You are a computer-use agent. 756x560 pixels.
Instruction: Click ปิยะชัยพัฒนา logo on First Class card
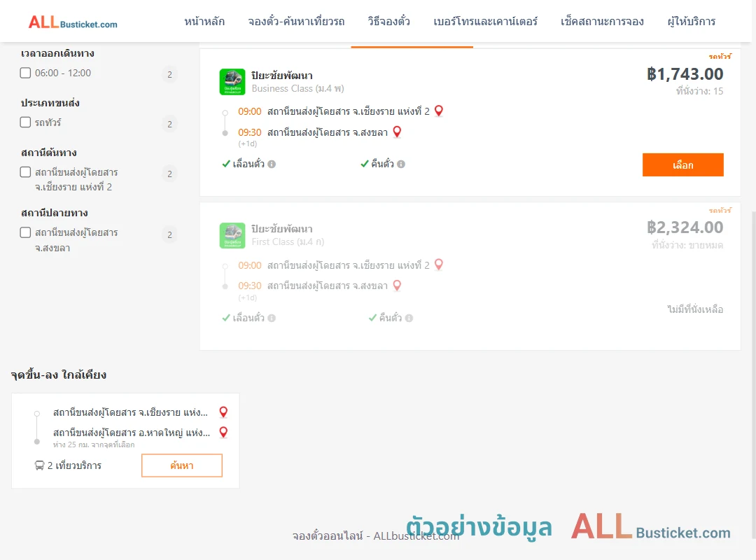[x=232, y=235]
